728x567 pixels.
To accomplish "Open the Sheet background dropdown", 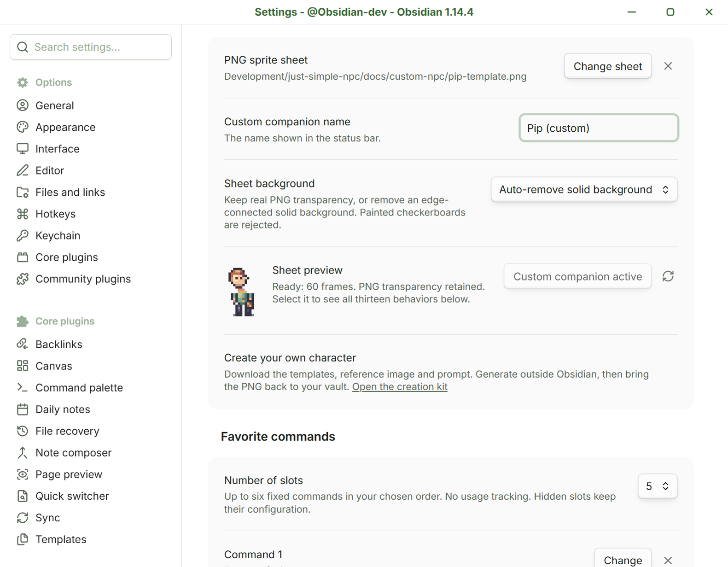I will click(584, 189).
